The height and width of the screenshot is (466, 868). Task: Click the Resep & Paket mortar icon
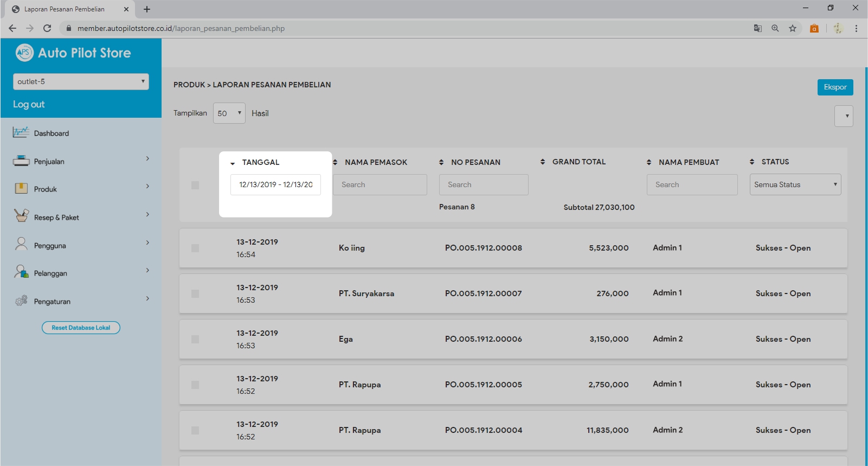pos(21,216)
